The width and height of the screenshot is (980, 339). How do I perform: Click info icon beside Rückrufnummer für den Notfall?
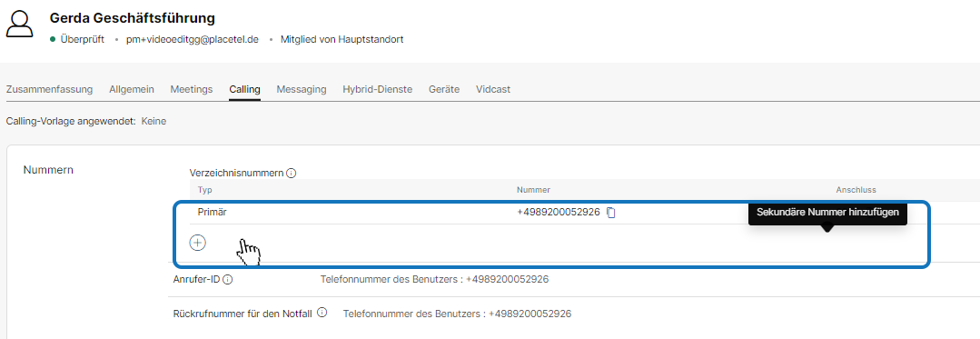click(322, 313)
